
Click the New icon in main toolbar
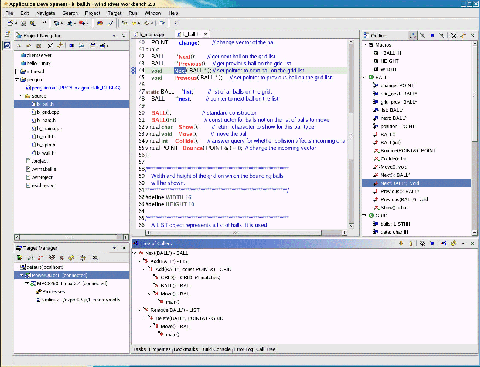coord(10,23)
